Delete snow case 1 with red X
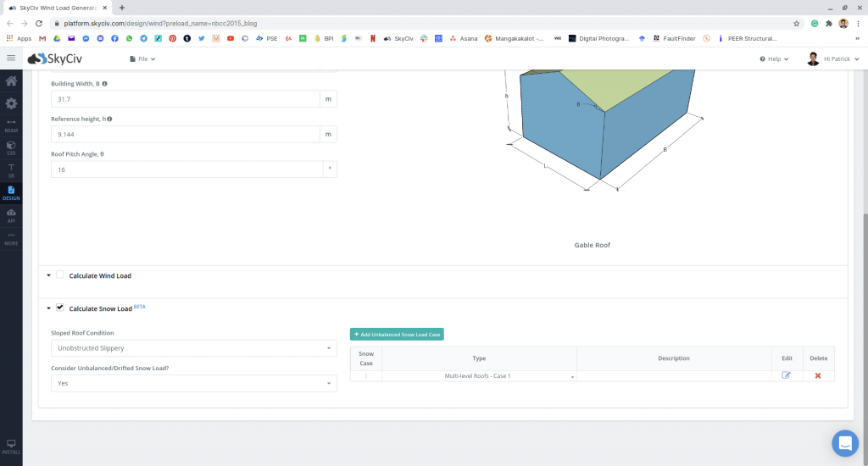This screenshot has height=466, width=868. tap(818, 375)
